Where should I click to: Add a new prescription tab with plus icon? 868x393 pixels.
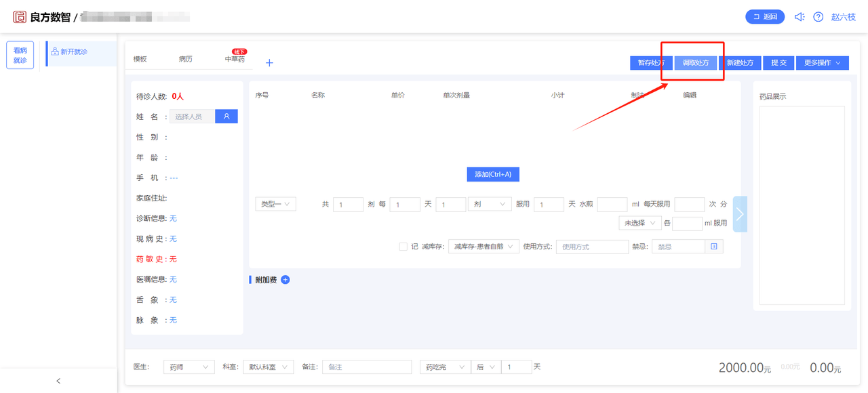tap(269, 63)
